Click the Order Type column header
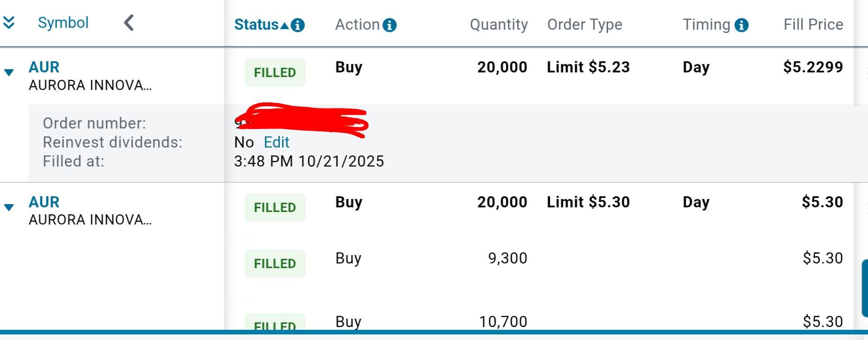This screenshot has width=868, height=340. point(584,25)
